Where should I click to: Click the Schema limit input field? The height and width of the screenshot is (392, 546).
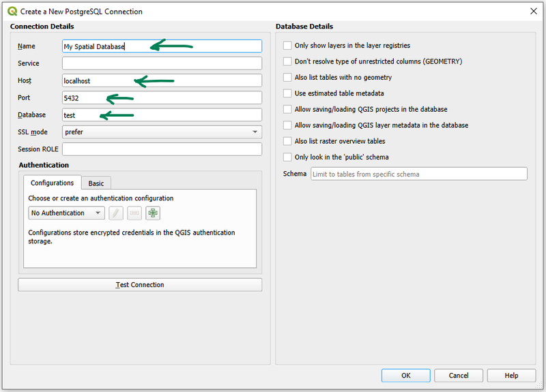pyautogui.click(x=419, y=174)
